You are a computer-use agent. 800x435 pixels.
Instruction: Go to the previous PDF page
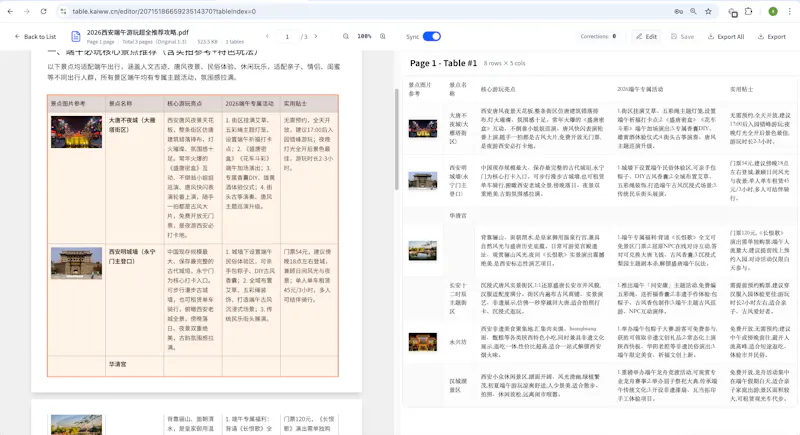267,36
